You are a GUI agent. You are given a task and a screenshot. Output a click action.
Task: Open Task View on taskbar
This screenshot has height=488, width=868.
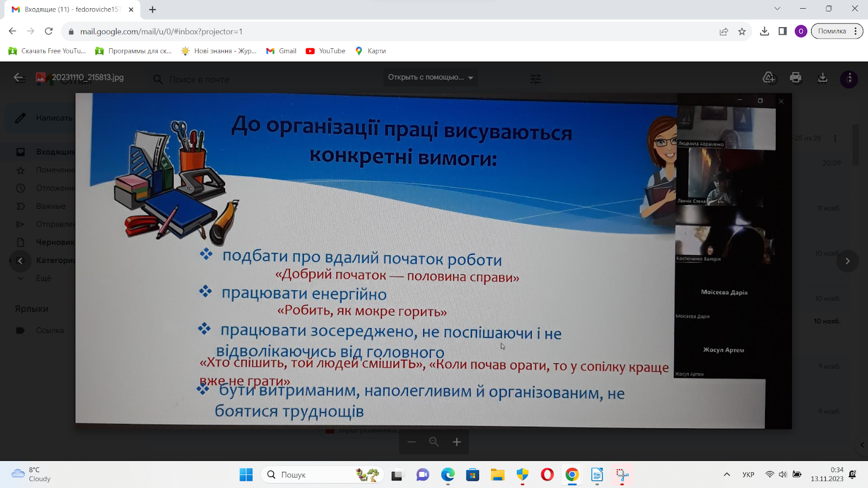(397, 475)
